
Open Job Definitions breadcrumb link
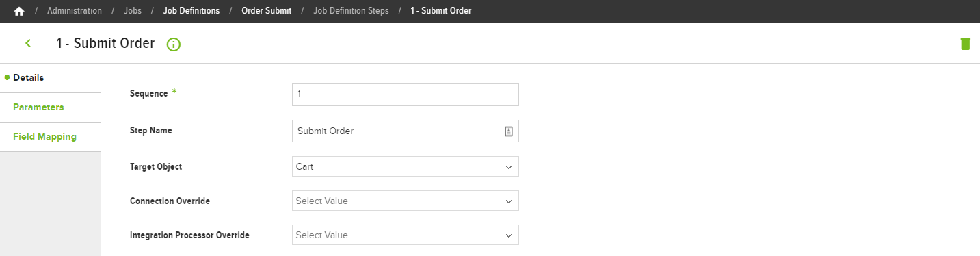191,11
